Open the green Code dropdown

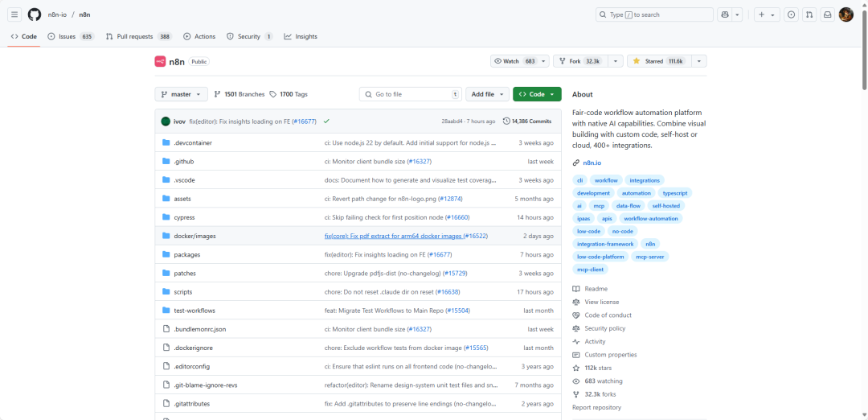537,94
